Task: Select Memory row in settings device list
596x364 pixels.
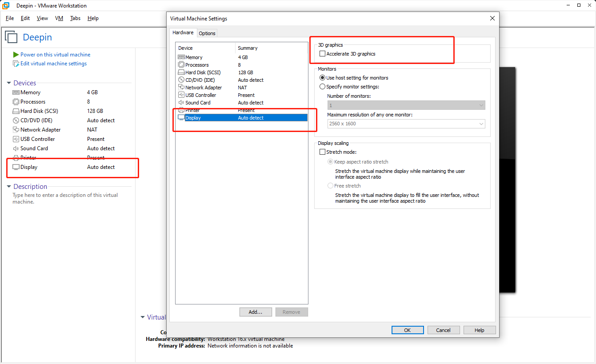Action: [242, 57]
